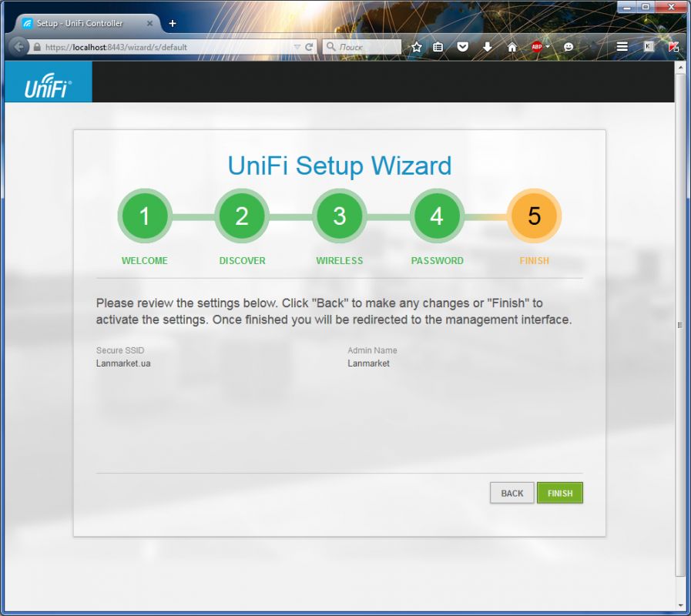Viewport: 691px width, 616px height.
Task: Click the vertical page scrollbar
Action: point(679,325)
